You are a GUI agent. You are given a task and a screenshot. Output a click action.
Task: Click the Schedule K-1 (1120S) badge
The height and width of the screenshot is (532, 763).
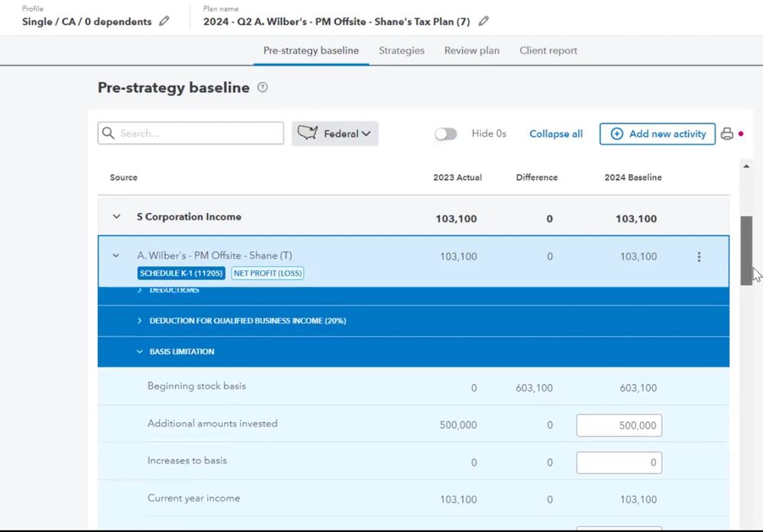[181, 273]
